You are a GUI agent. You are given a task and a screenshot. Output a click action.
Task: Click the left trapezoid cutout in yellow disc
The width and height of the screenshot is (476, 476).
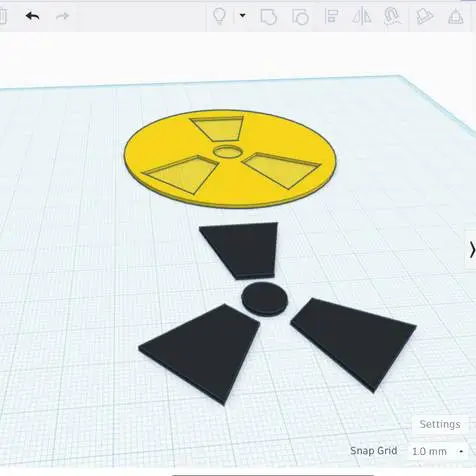click(183, 173)
